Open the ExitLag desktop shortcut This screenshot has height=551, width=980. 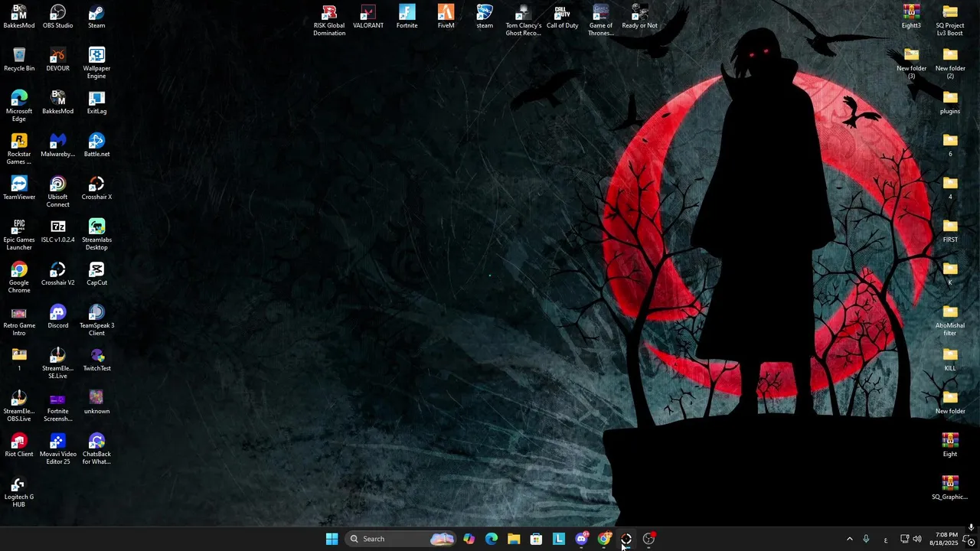(96, 103)
